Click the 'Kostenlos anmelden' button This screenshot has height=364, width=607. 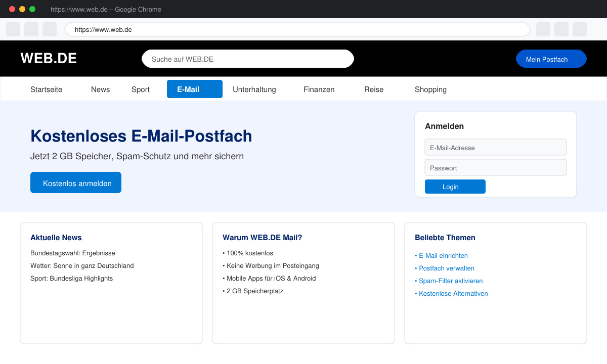[76, 183]
